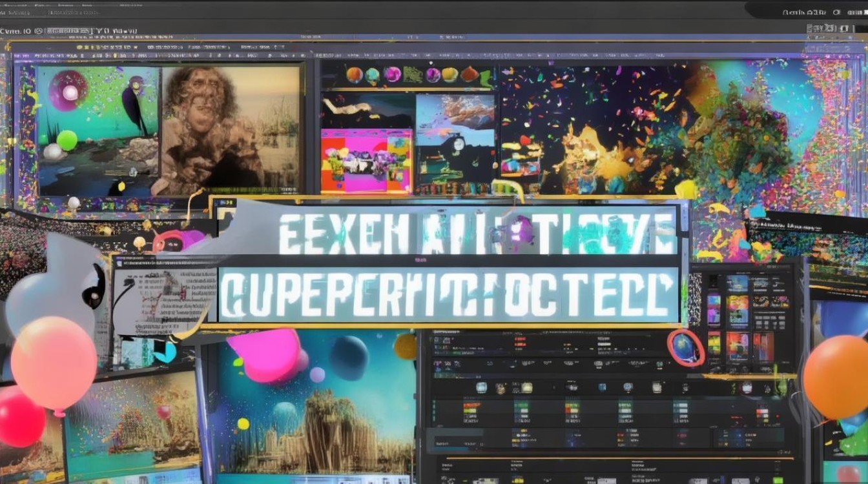Select the red sunset tile in the small preset grid
868x484 pixels.
738,347
